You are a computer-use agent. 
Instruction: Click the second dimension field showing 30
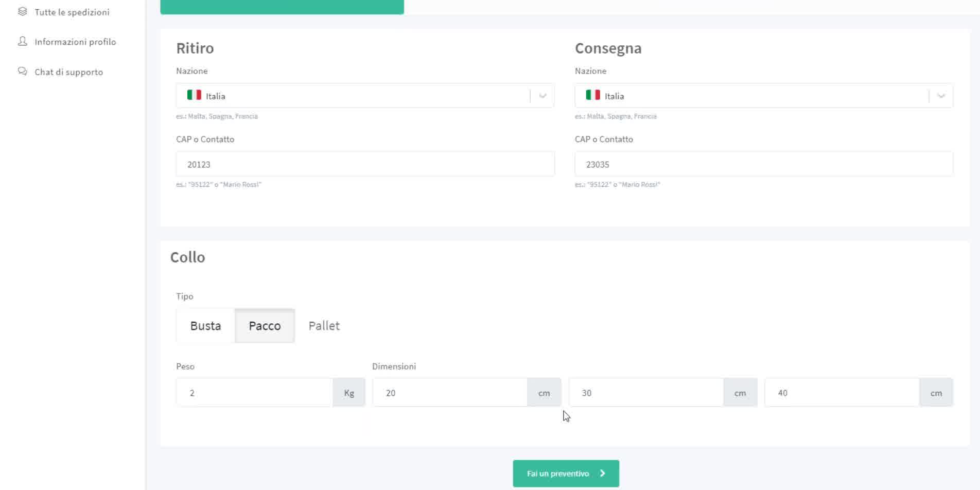(x=646, y=393)
